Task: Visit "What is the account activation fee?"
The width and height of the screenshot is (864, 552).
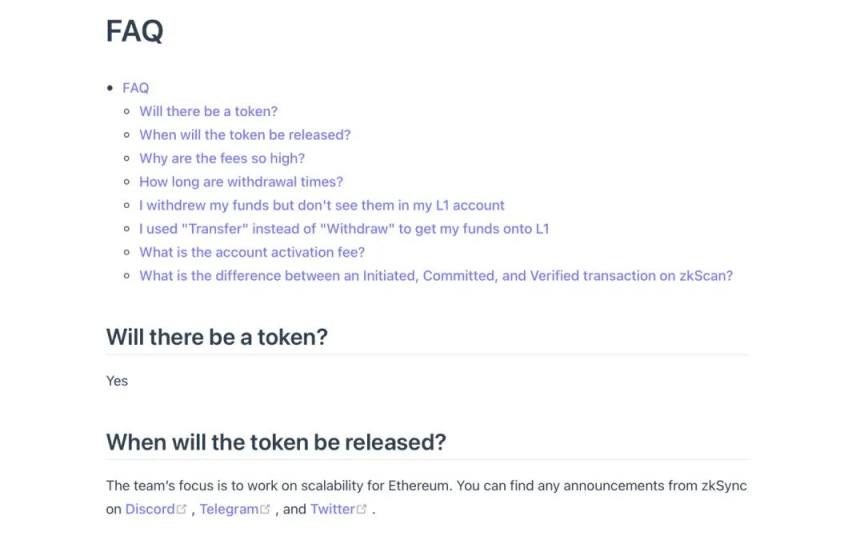Action: [252, 252]
